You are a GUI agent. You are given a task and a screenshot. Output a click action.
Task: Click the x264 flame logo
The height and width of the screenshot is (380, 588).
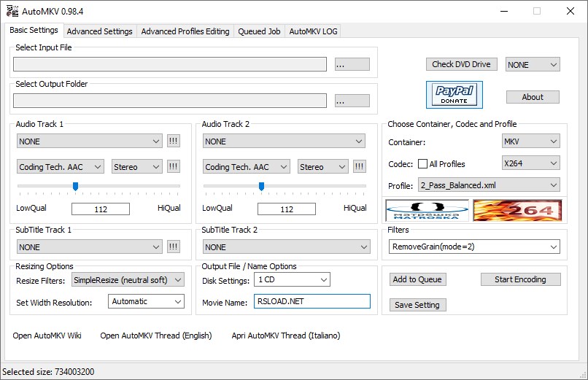[x=517, y=211]
